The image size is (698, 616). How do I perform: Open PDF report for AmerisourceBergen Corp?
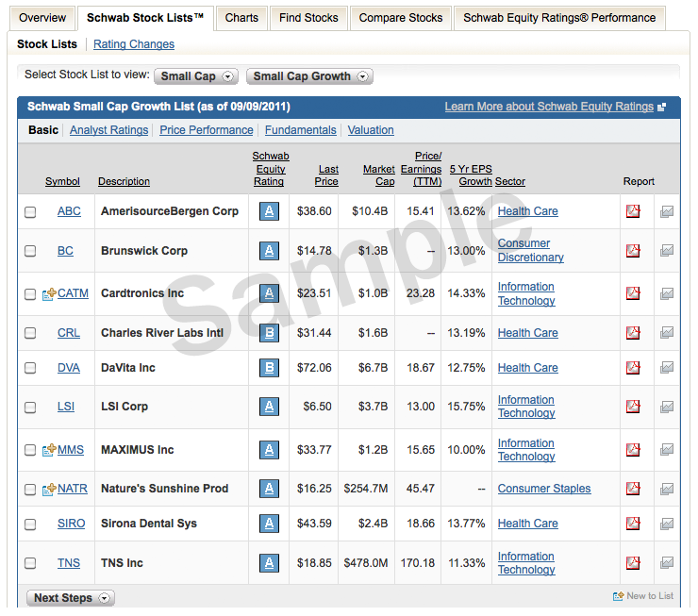point(633,211)
